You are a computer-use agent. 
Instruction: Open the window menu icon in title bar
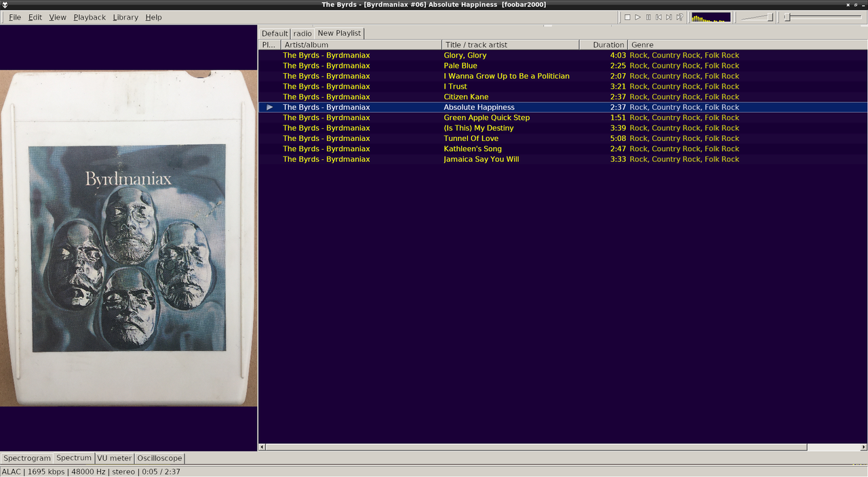coord(5,5)
